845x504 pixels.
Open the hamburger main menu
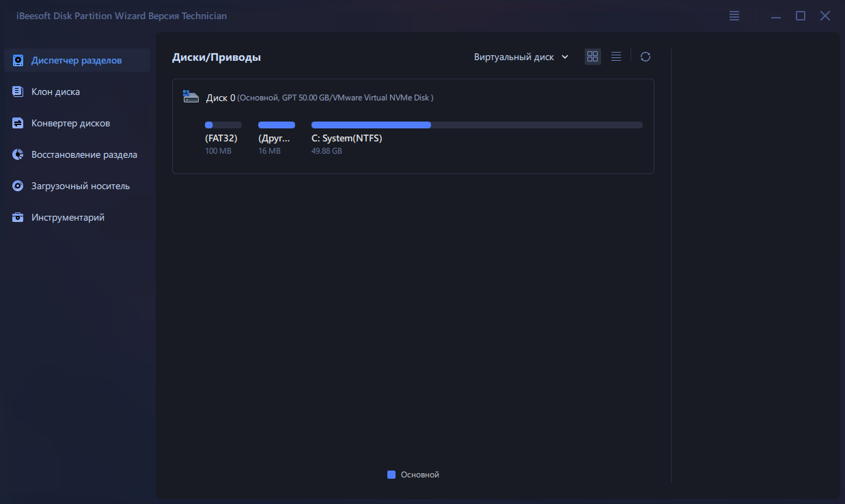pos(734,16)
